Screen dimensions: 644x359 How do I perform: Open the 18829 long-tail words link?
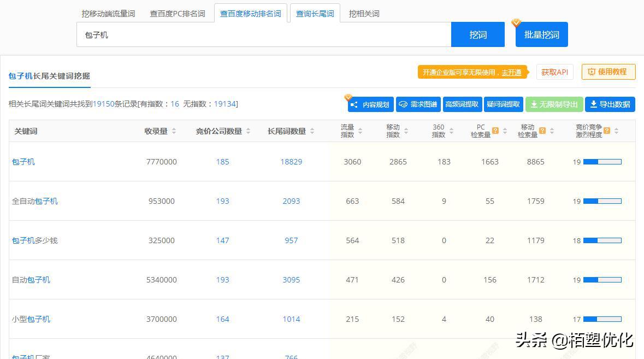coord(291,162)
